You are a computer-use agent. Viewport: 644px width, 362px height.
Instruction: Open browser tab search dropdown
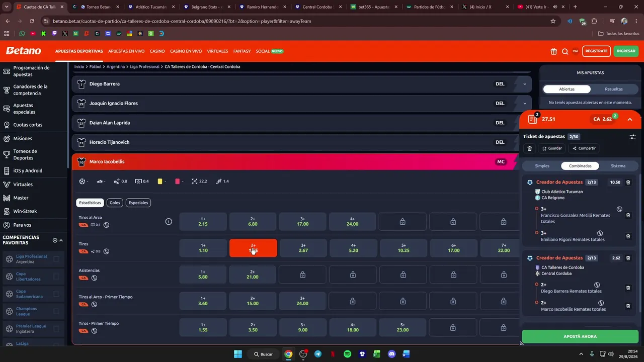pyautogui.click(x=7, y=7)
